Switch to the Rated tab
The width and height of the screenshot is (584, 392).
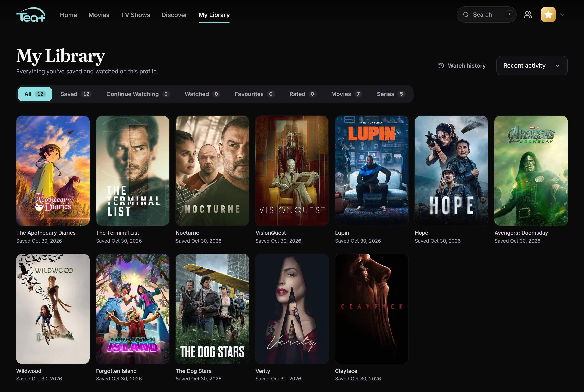[303, 94]
